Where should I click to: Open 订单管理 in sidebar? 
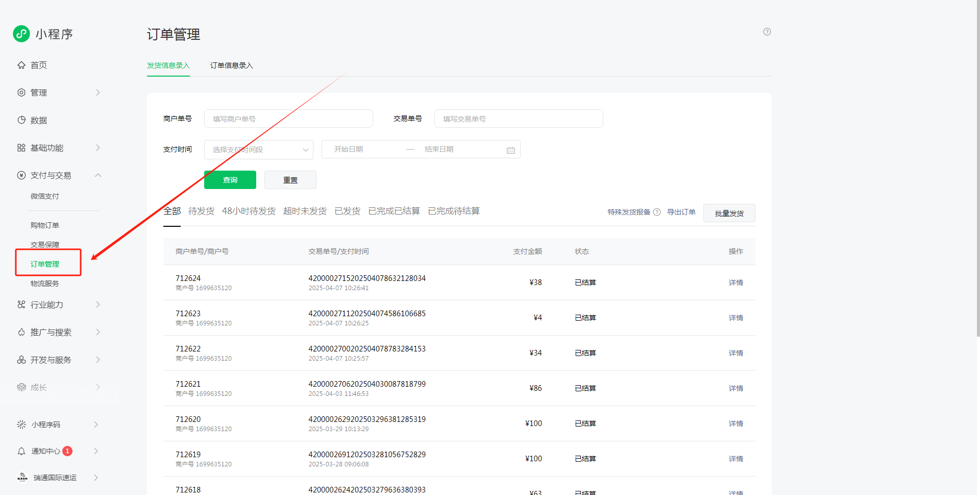click(45, 264)
